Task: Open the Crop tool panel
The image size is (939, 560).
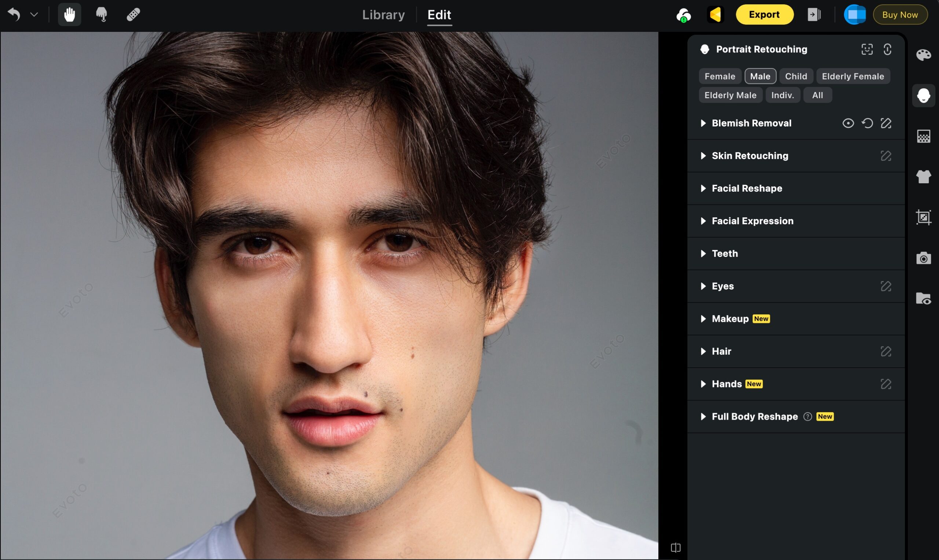Action: (x=923, y=217)
